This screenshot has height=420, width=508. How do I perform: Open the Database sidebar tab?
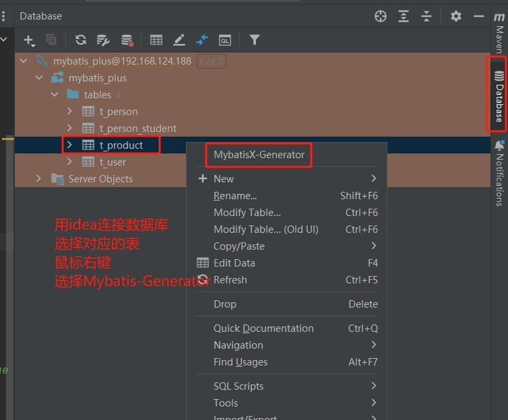tap(499, 96)
